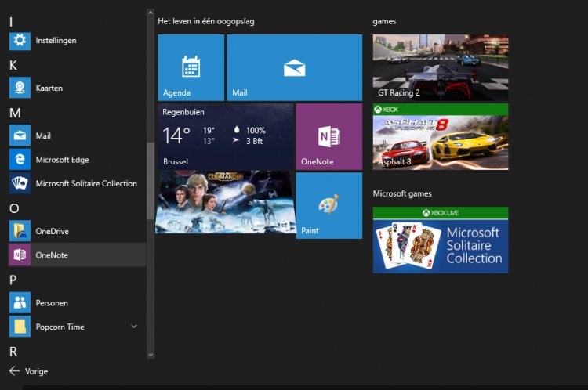Launch the Asphalt 8 game tile

pyautogui.click(x=440, y=136)
